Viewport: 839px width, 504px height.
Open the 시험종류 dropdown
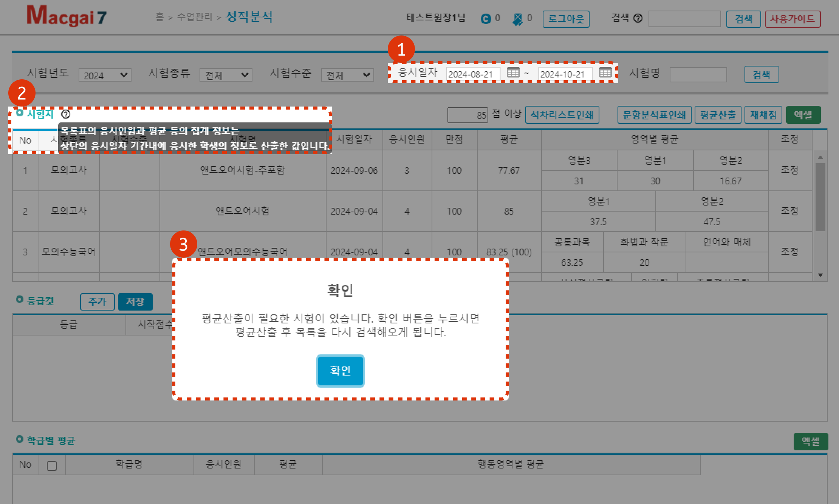(x=226, y=75)
